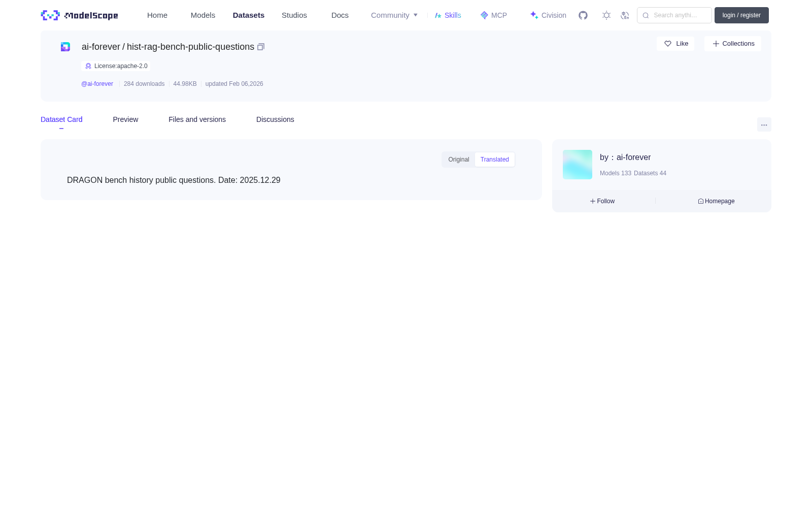The image size is (812, 508).
Task: Click 'by：ai-forever' author name
Action: click(625, 157)
